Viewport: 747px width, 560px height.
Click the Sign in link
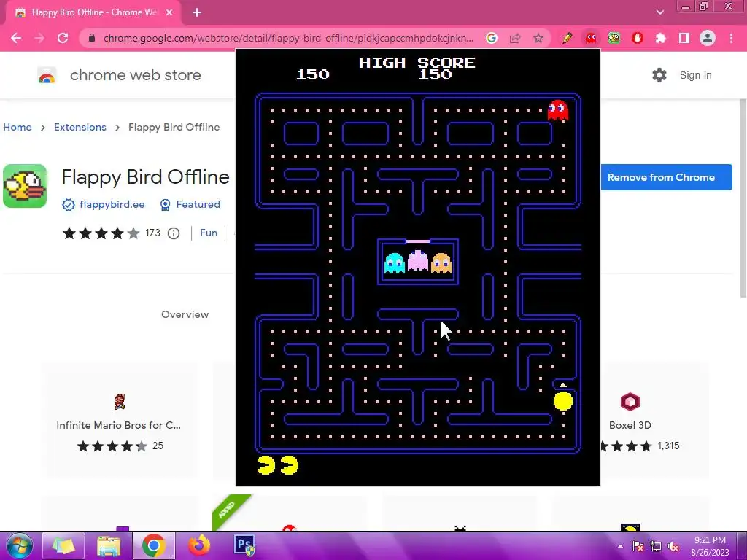coord(695,75)
